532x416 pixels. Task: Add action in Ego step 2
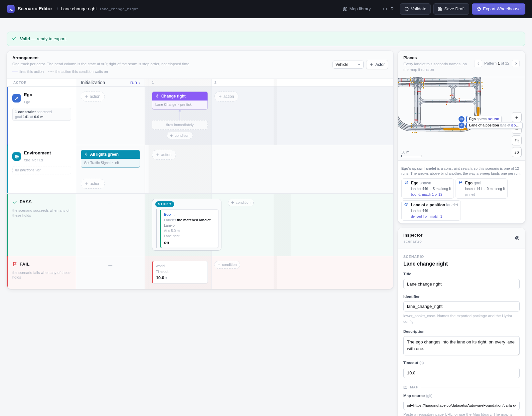click(226, 97)
